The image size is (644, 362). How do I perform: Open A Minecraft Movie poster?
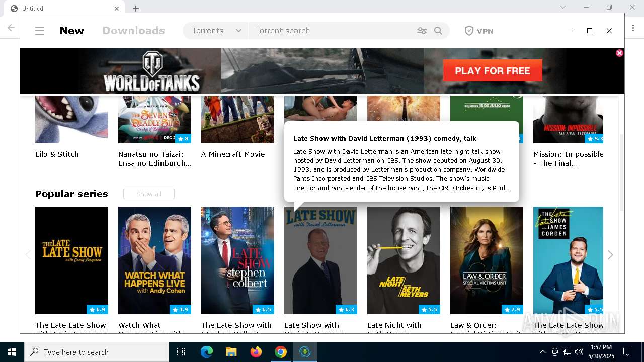(237, 119)
